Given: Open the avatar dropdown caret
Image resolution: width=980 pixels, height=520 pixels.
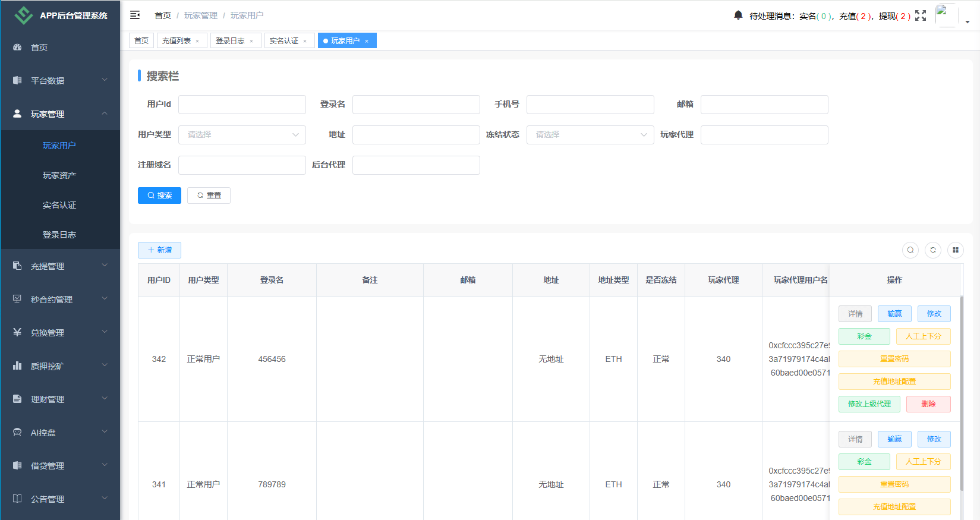Looking at the screenshot, I should [968, 22].
